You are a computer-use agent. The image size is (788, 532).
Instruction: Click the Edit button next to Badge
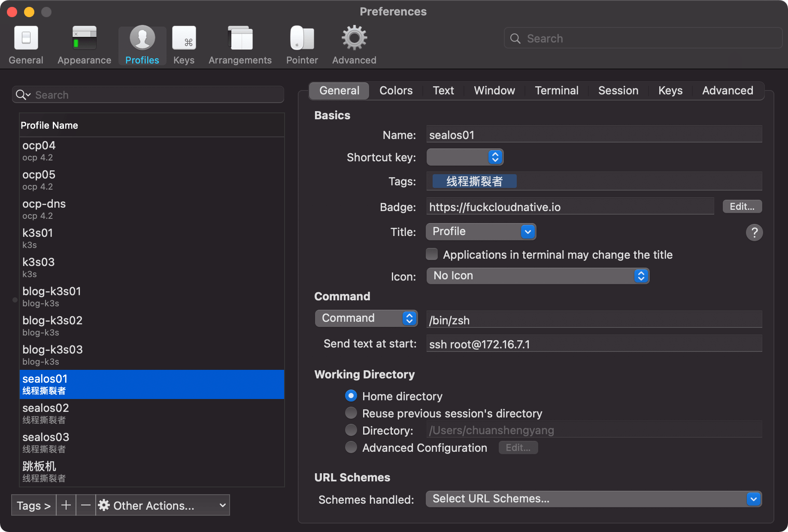pyautogui.click(x=742, y=206)
